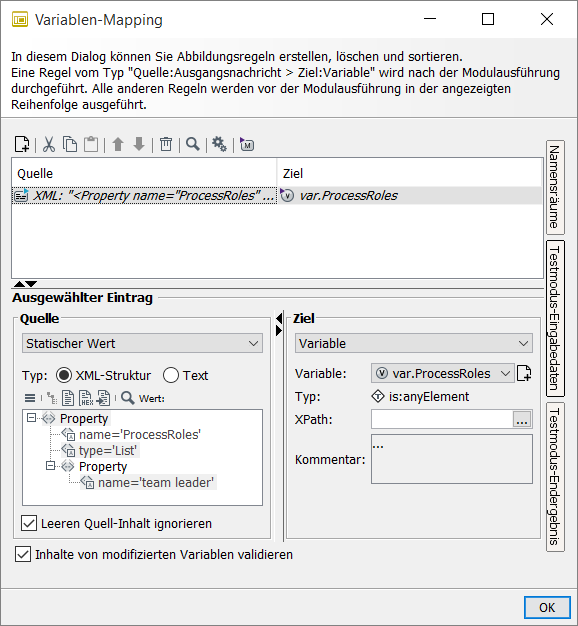The height and width of the screenshot is (626, 578).
Task: Click the Variablen-Mapping window icon
Action: [x=20, y=19]
